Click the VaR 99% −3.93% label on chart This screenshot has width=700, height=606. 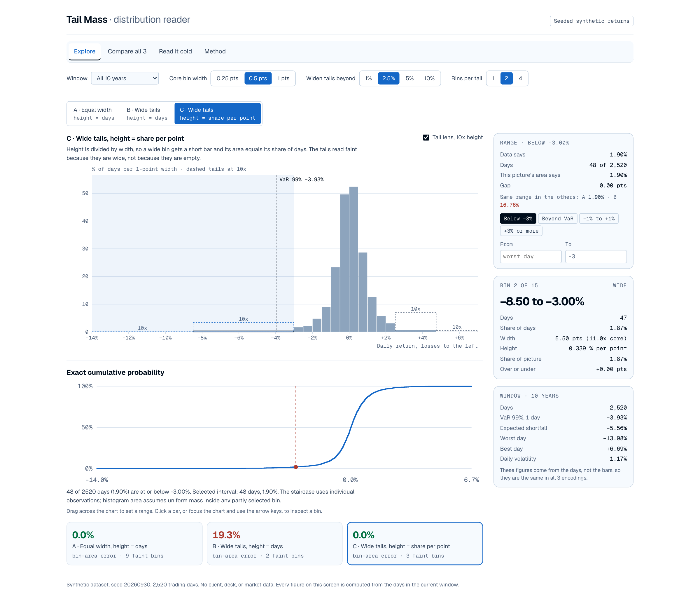(301, 180)
